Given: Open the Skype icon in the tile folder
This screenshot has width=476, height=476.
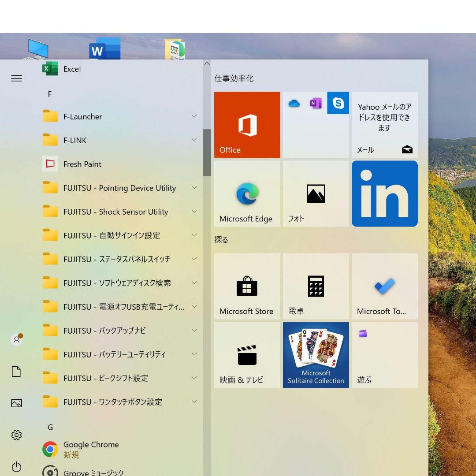Looking at the screenshot, I should (338, 103).
